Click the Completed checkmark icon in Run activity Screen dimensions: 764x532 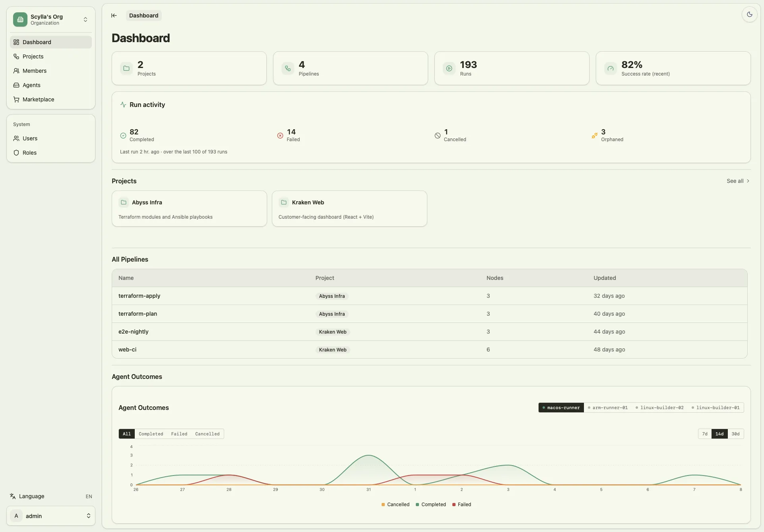(123, 136)
